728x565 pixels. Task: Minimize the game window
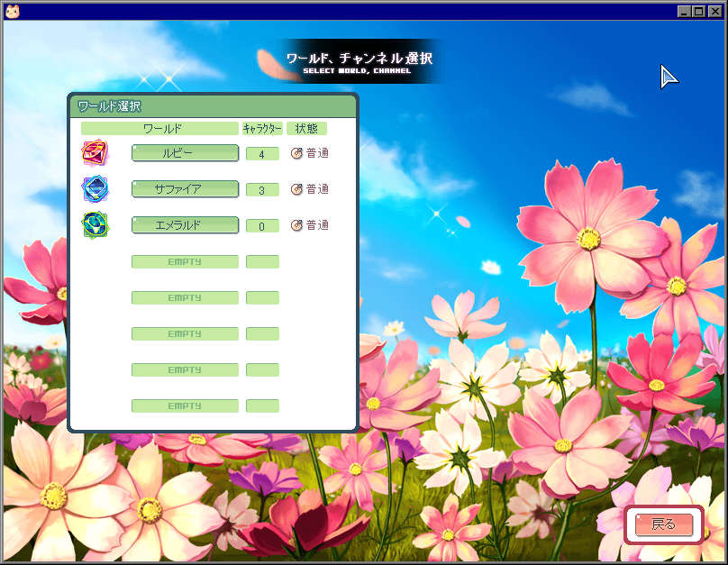pyautogui.click(x=684, y=11)
